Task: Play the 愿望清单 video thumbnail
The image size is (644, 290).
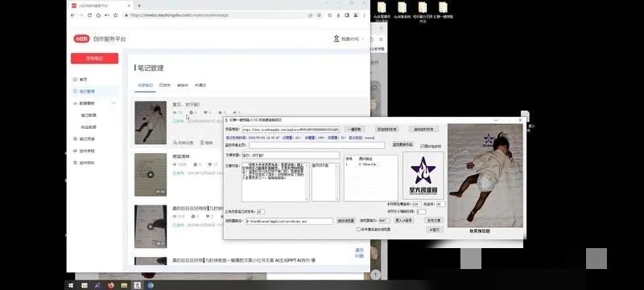Action: 151,175
